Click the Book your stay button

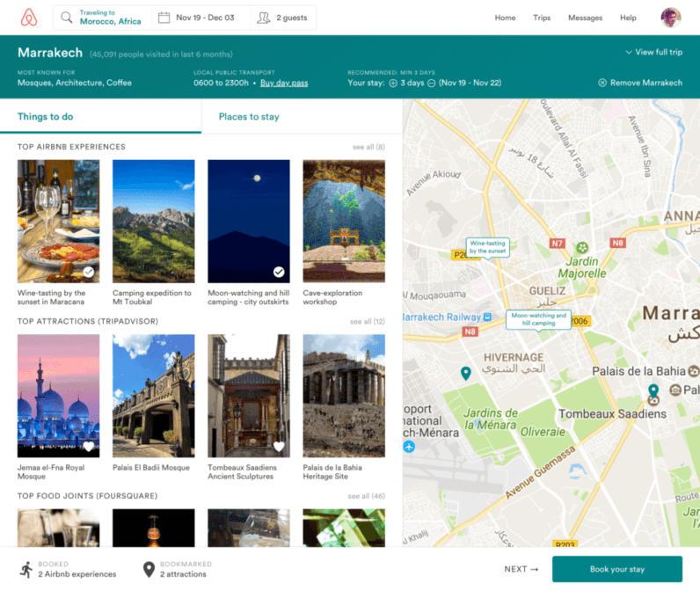click(616, 569)
